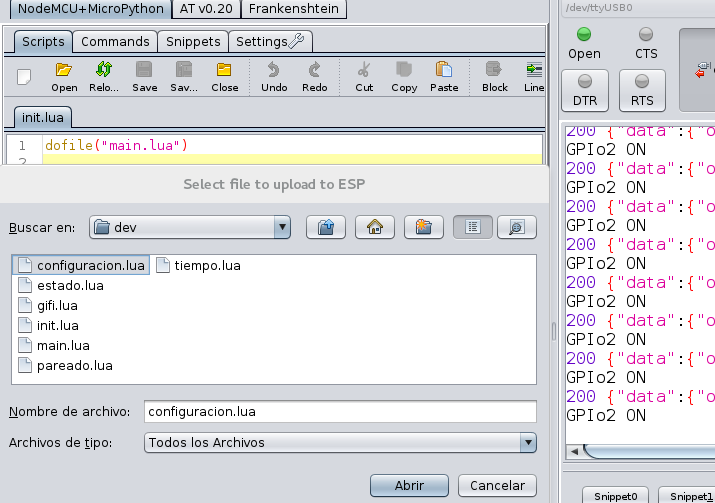Open the Scripts tab
This screenshot has width=715, height=503.
pos(43,41)
